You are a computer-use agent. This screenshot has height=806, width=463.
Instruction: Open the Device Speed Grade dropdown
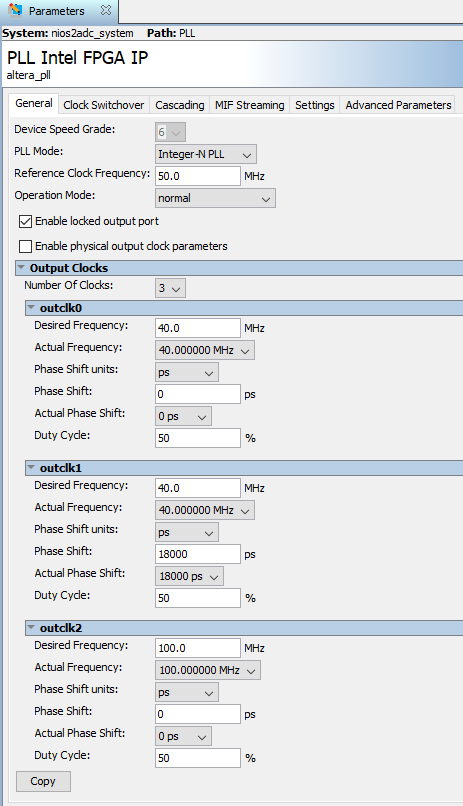(x=170, y=132)
